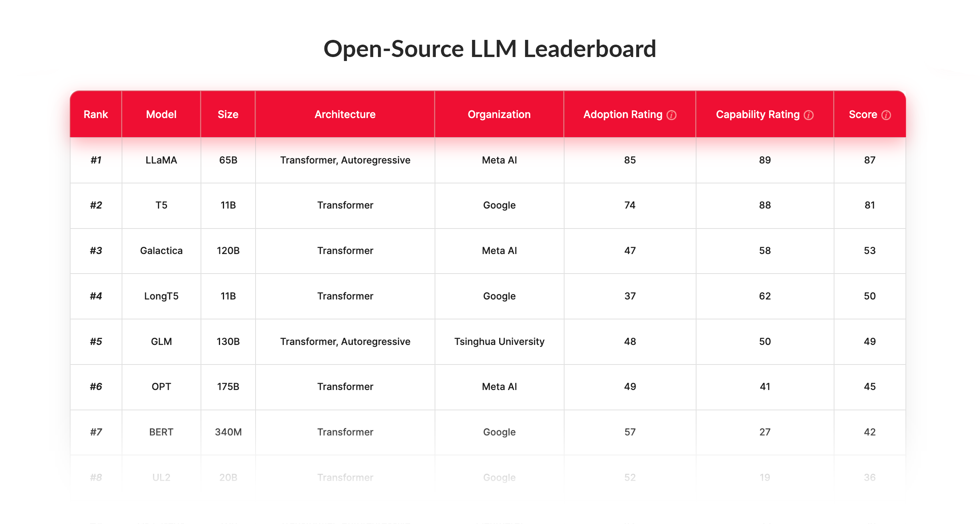Click adoption rating 37 for LongT5
The image size is (980, 524).
coord(630,296)
